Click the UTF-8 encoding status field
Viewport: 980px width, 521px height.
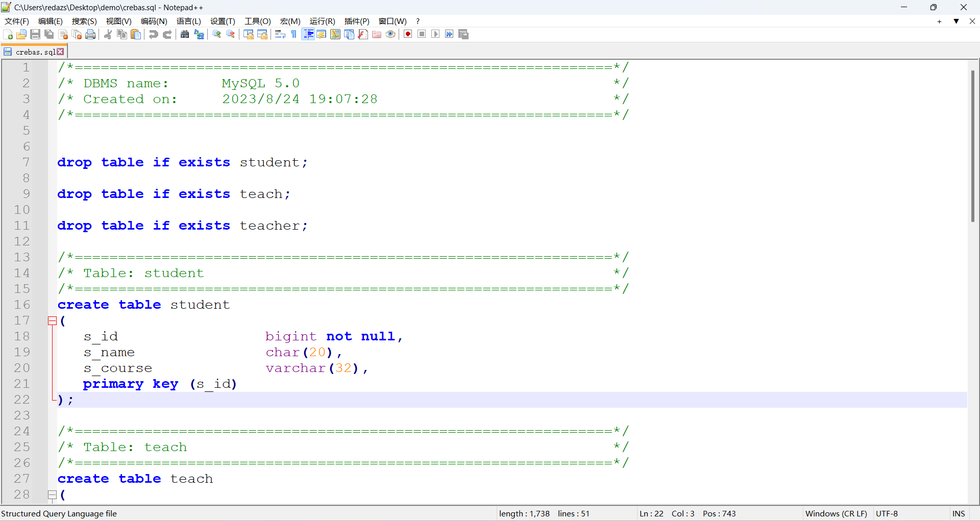[887, 514]
